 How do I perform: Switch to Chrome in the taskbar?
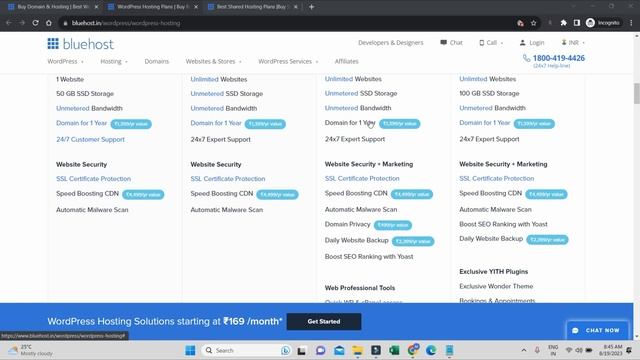coord(413,350)
